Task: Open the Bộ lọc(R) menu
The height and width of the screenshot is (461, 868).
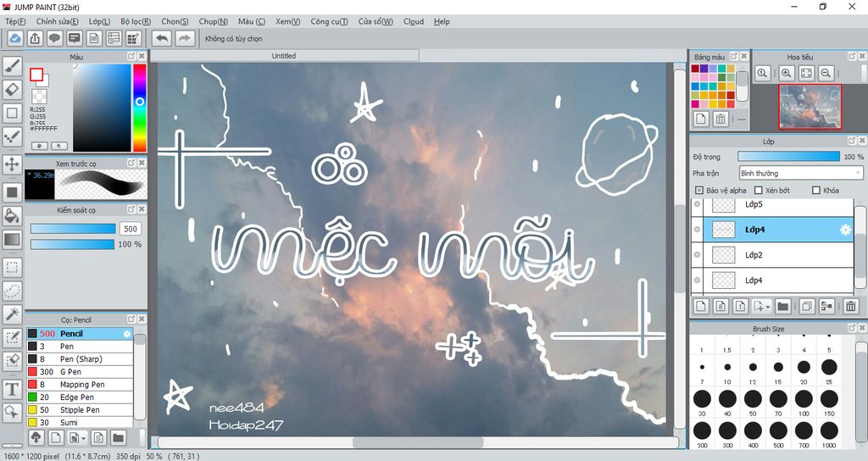Action: [x=136, y=21]
